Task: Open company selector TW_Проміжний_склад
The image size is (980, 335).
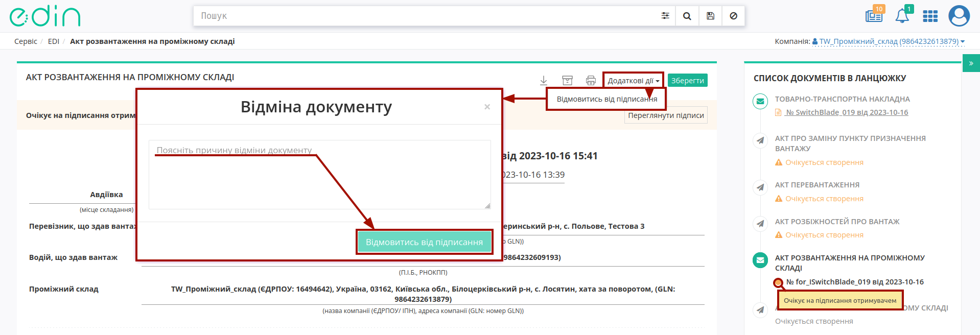Action: pyautogui.click(x=889, y=41)
